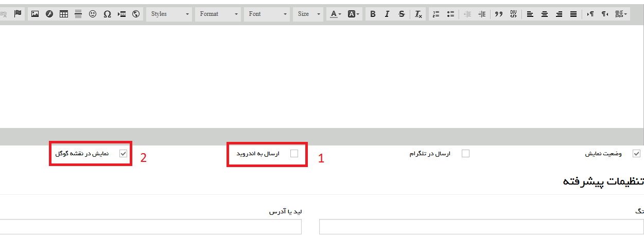Uncheck the وضعیت نمایش checkbox
Image resolution: width=644 pixels, height=238 pixels.
point(636,153)
